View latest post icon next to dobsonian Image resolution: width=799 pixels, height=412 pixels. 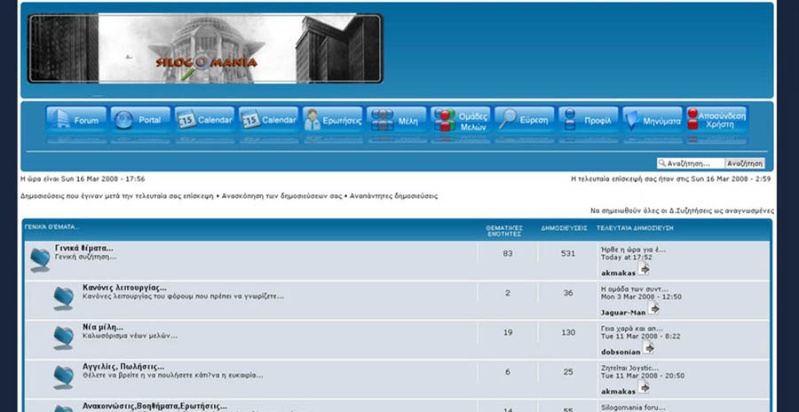[649, 348]
